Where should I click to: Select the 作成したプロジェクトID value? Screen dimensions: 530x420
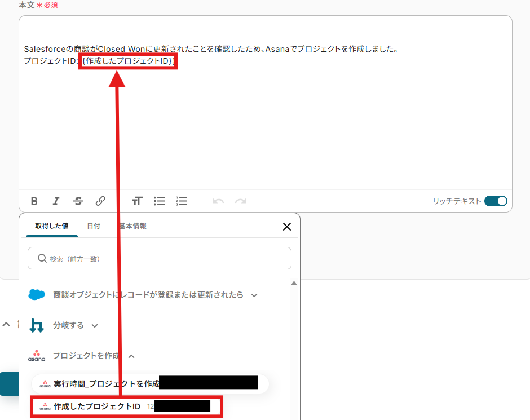(126, 406)
